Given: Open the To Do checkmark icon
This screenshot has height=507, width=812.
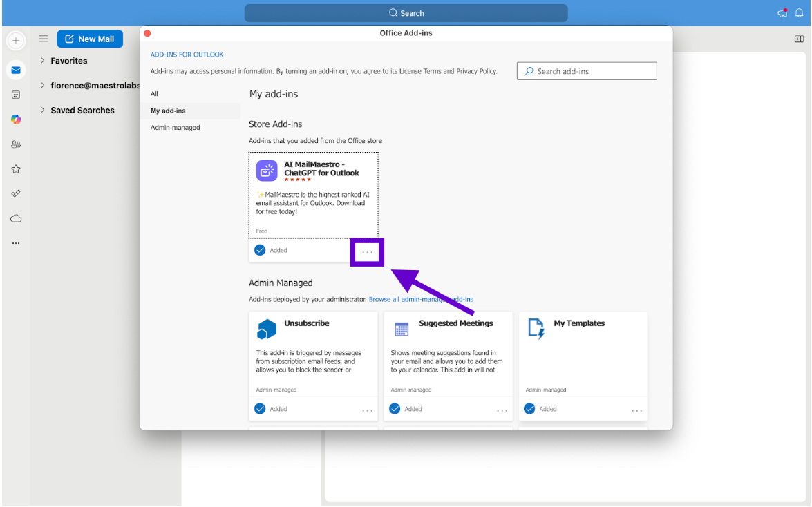Looking at the screenshot, I should (16, 193).
